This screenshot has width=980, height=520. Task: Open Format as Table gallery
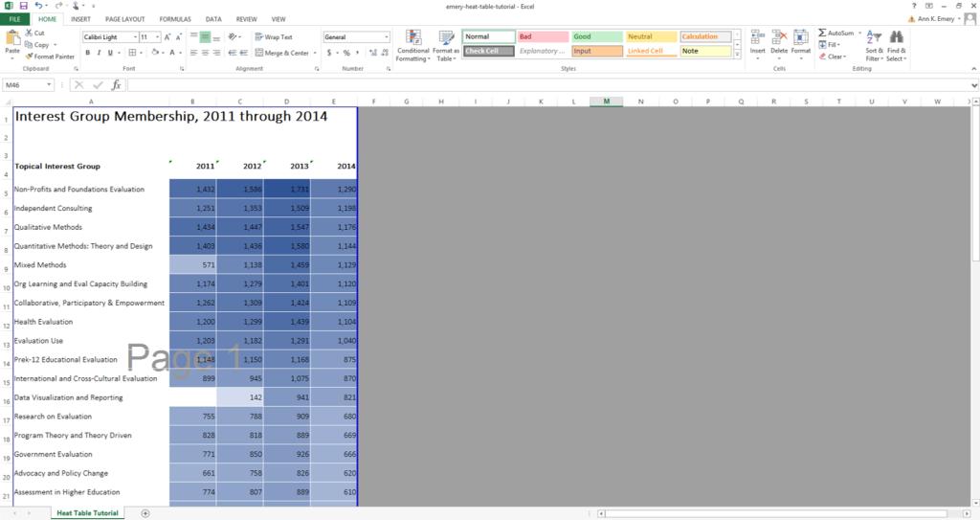446,46
